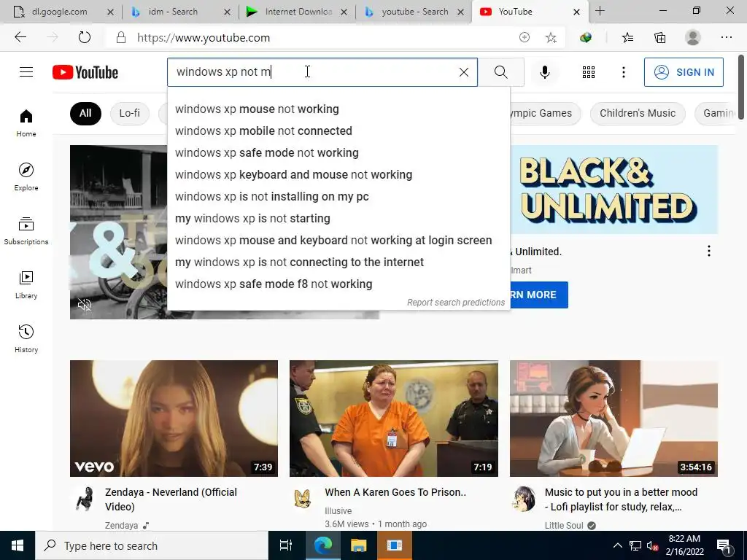Start voice search with the microphone icon
747x560 pixels.
544,72
